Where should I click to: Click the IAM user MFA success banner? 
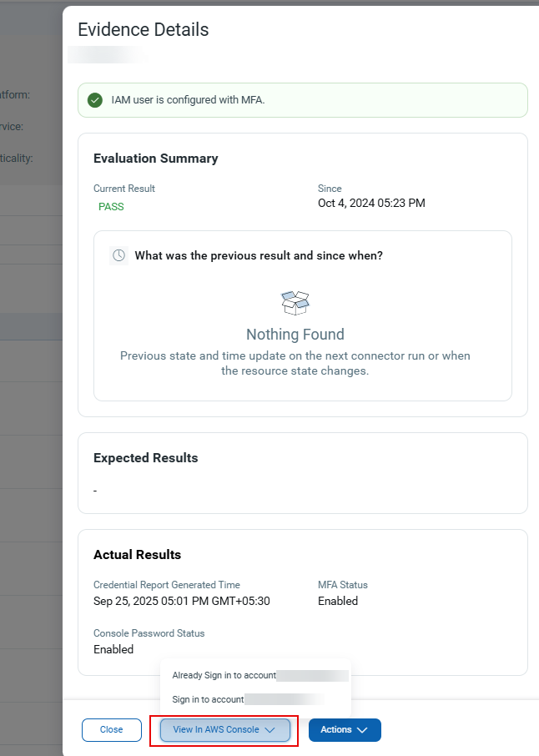(x=302, y=99)
